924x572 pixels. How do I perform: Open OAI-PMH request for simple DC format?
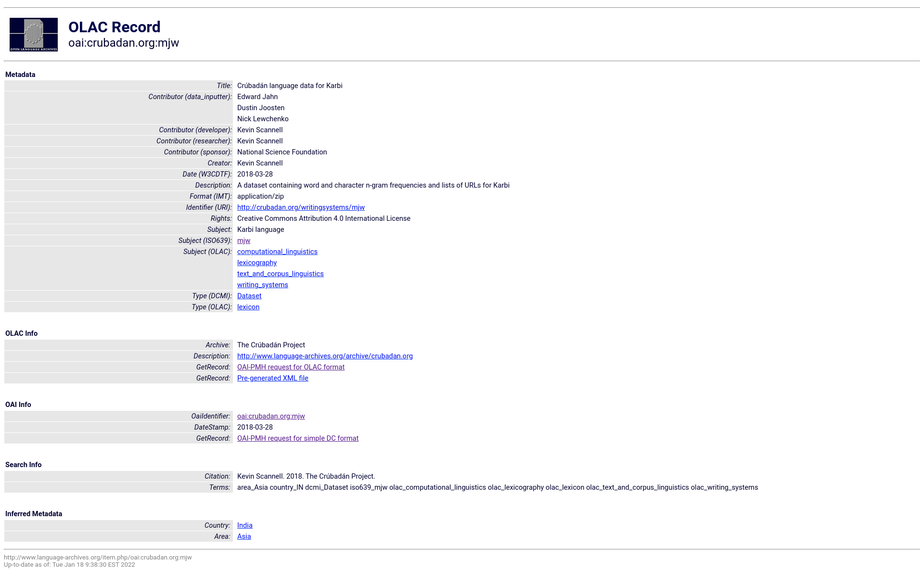tap(297, 438)
